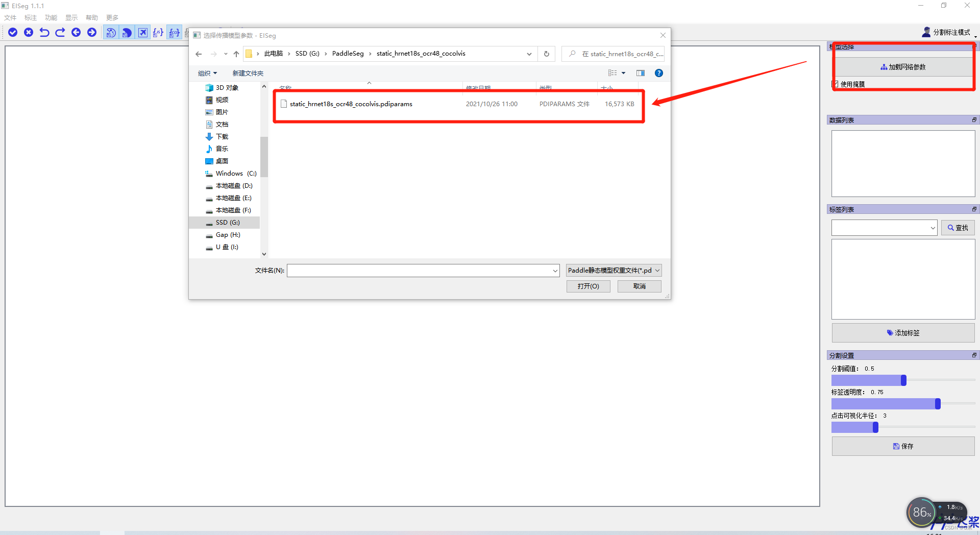Viewport: 980px width, 535px height.
Task: Select 3D 对象 in navigation pane
Action: (227, 88)
